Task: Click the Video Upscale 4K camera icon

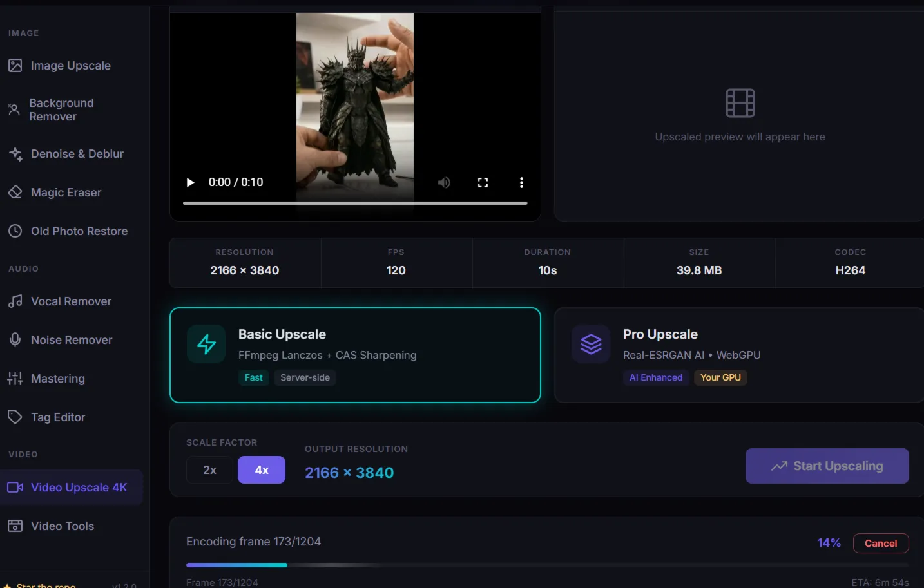Action: pyautogui.click(x=15, y=488)
